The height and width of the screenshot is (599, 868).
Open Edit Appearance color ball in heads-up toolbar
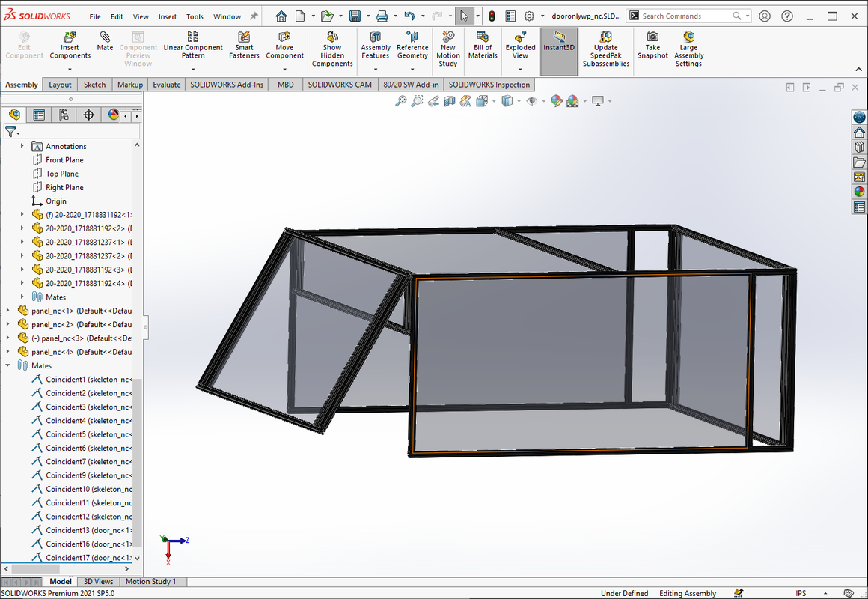click(x=556, y=101)
